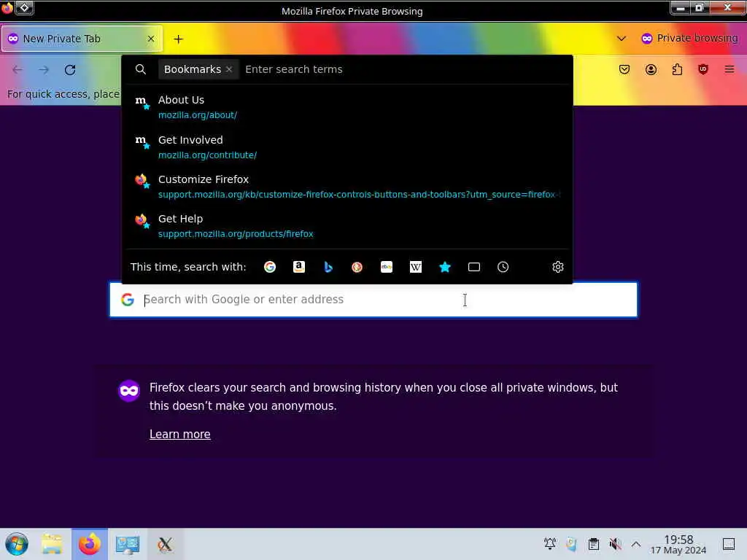The height and width of the screenshot is (560, 747).
Task: Expand hidden system tray icons arrow
Action: point(636,544)
